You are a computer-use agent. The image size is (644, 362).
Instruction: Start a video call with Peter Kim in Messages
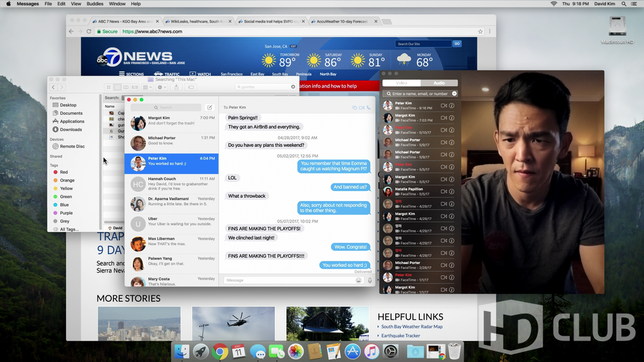point(362,107)
